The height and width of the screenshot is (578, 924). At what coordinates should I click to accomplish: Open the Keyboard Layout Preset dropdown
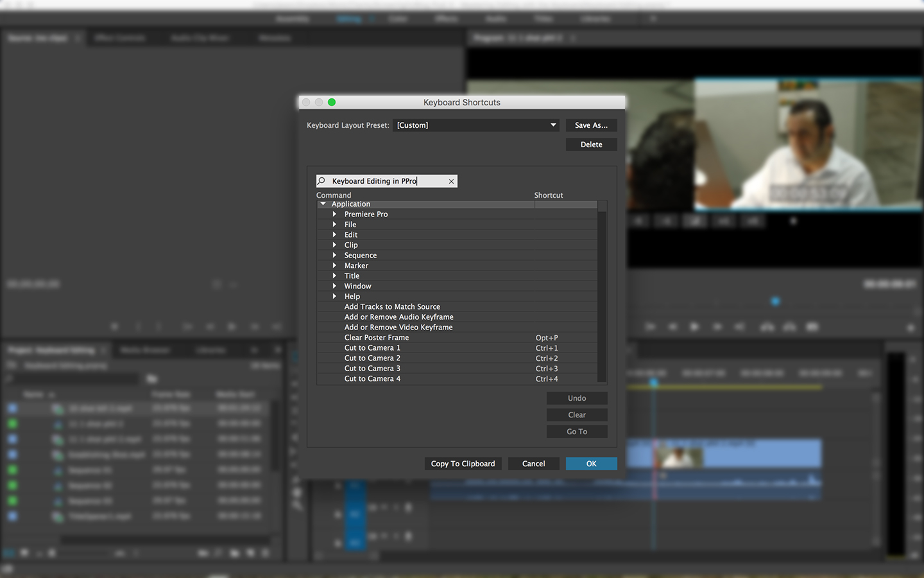pyautogui.click(x=475, y=125)
